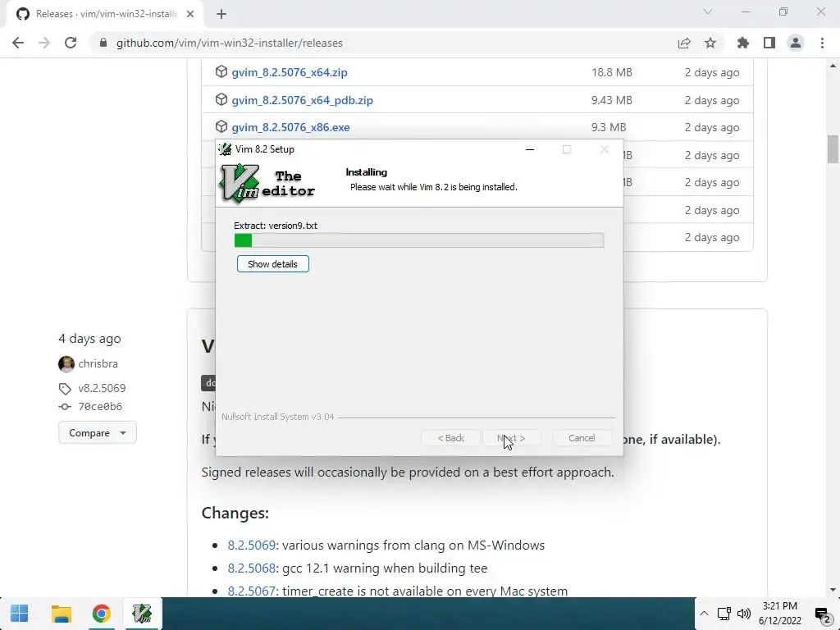840x630 pixels.
Task: Click the scrollbar up arrow
Action: 833,66
